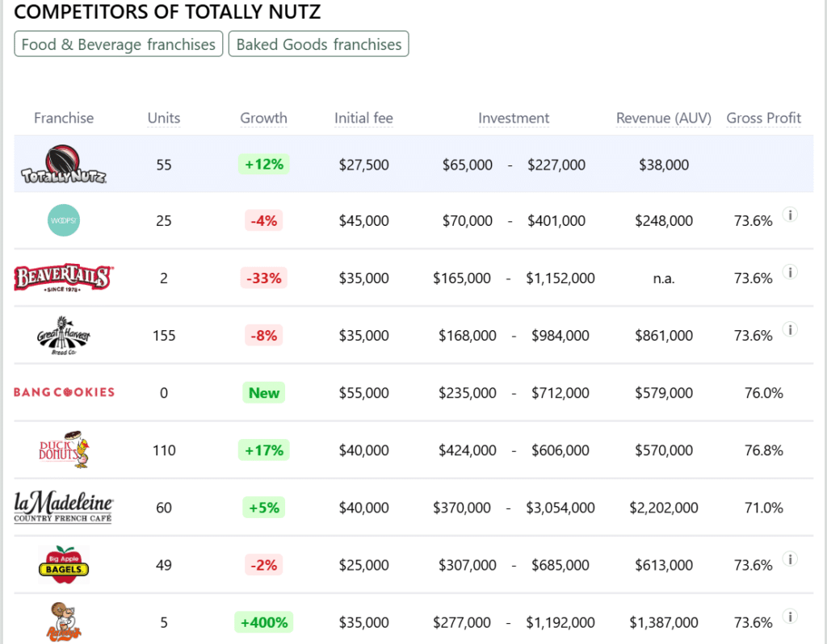Sort by Franchise column header
Image resolution: width=827 pixels, height=644 pixels.
64,118
